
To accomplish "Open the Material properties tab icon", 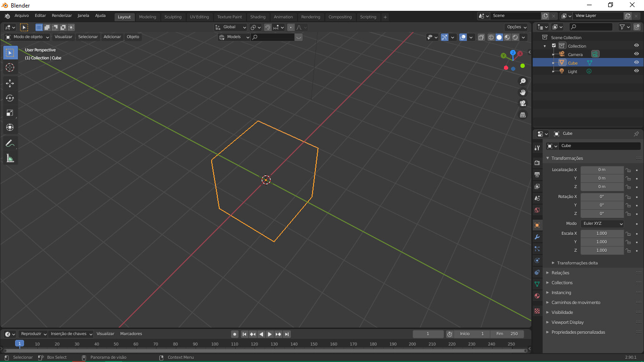I will (x=537, y=296).
